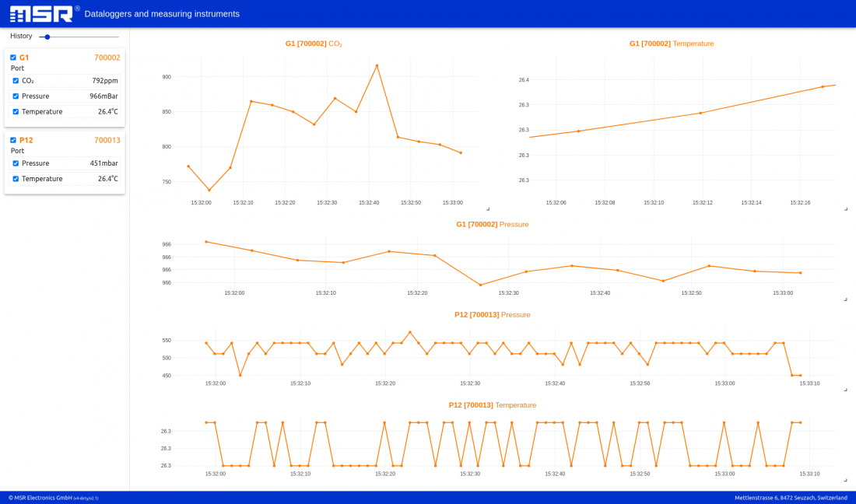Select the peak data point on the CO₂ chart
The width and height of the screenshot is (856, 504).
click(x=377, y=65)
